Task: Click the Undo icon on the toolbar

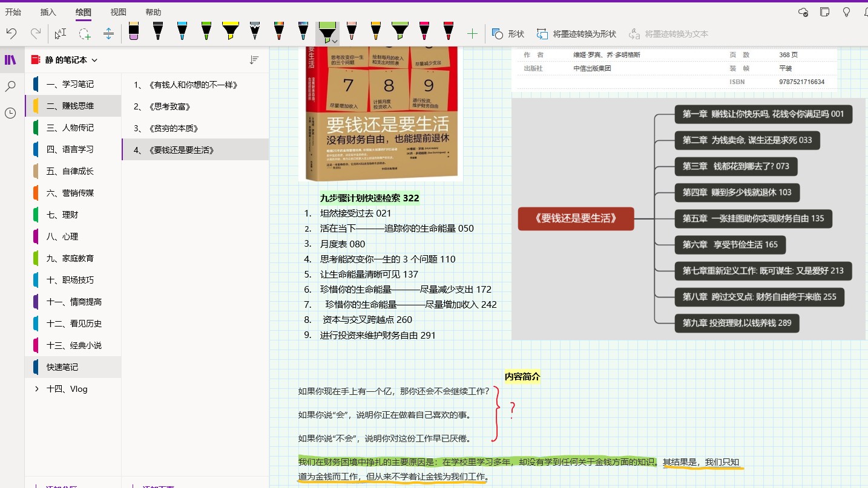Action: point(12,34)
